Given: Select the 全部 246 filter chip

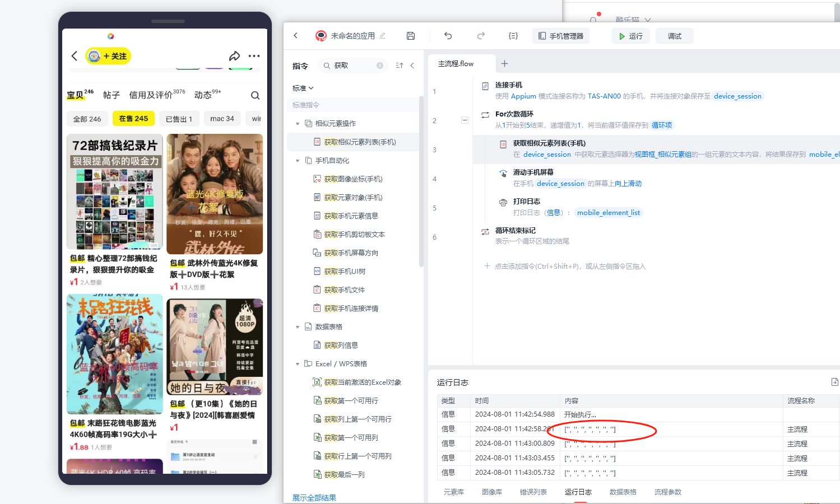Looking at the screenshot, I should click(x=87, y=119).
